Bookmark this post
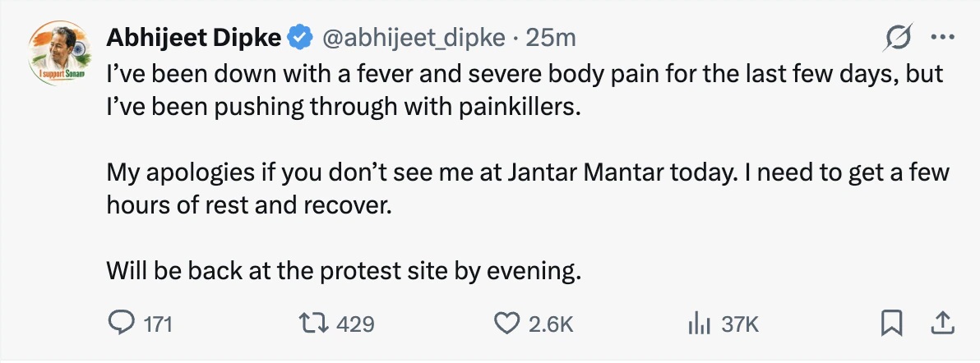The image size is (980, 363). [x=892, y=324]
